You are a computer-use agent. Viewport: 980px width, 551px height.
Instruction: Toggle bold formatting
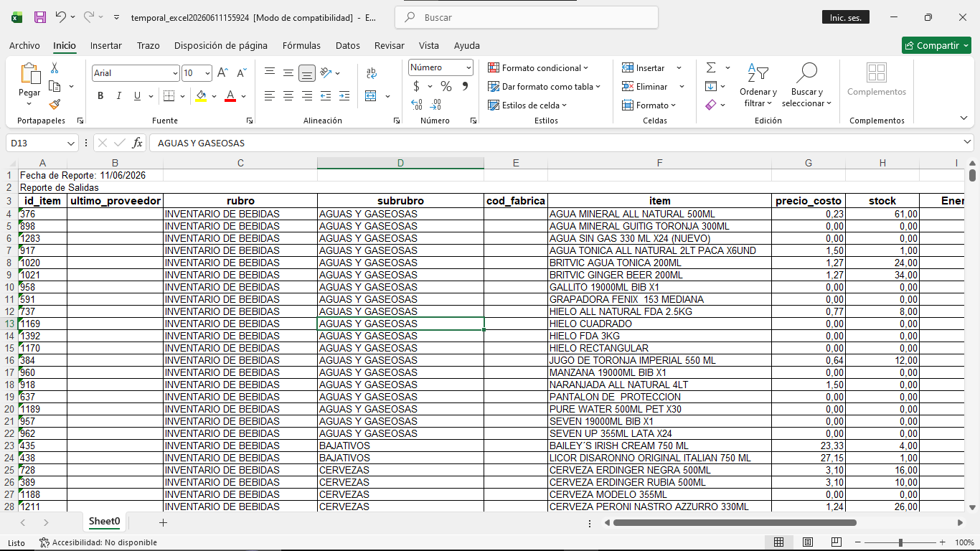[100, 95]
